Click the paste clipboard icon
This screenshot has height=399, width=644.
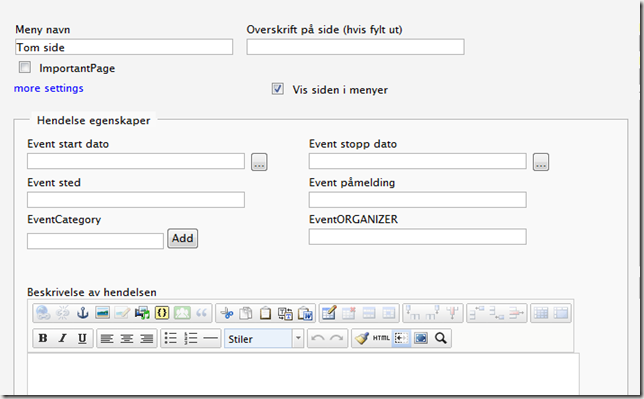(x=265, y=313)
